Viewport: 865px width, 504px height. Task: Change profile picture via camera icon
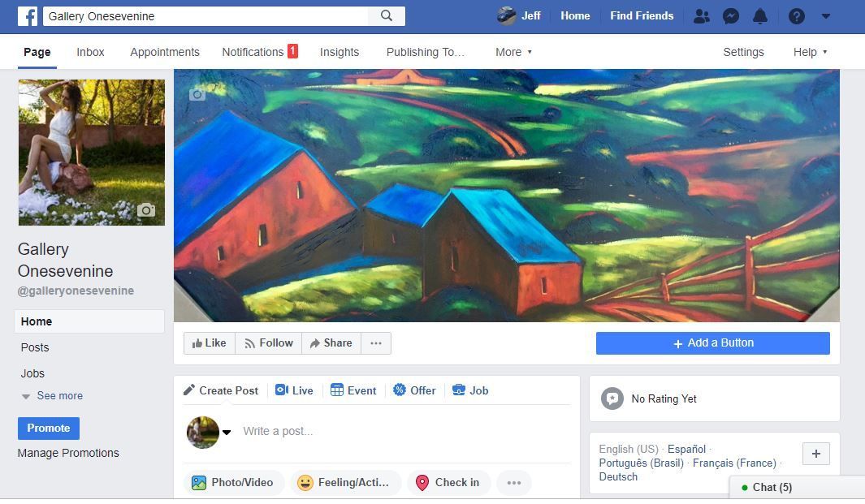[x=145, y=210]
